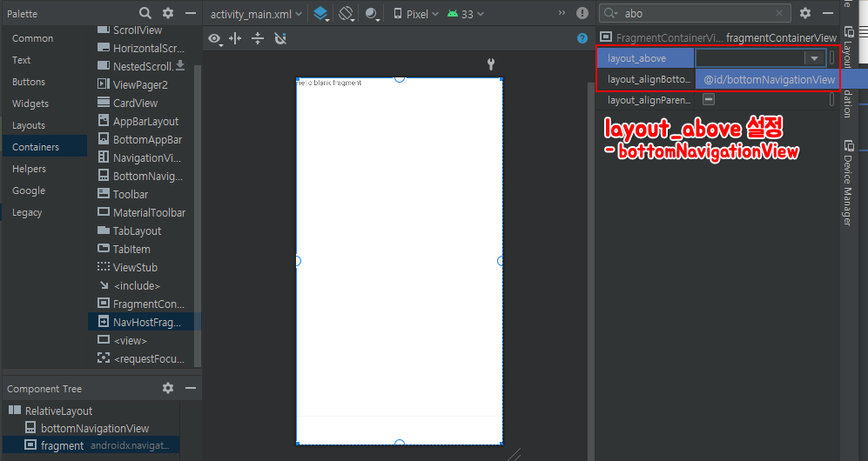Screen dimensions: 868x461
Task: Select layout_alignParen attribute label
Action: pyautogui.click(x=649, y=100)
